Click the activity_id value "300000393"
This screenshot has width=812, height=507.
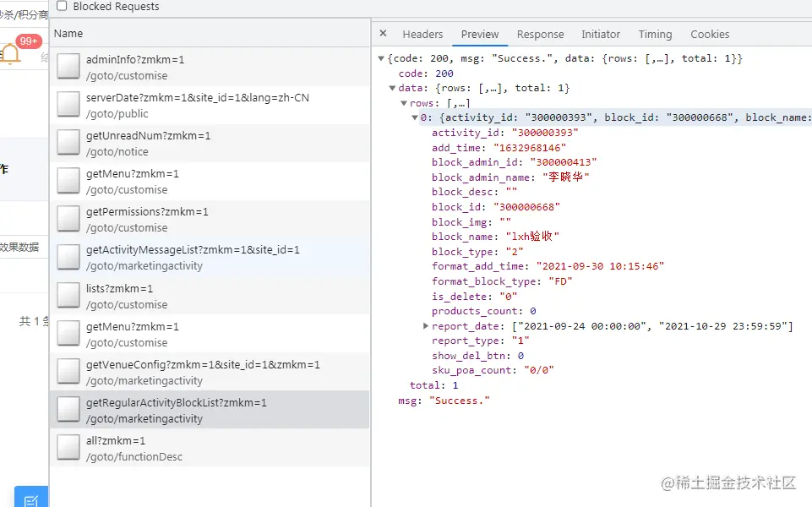(545, 133)
